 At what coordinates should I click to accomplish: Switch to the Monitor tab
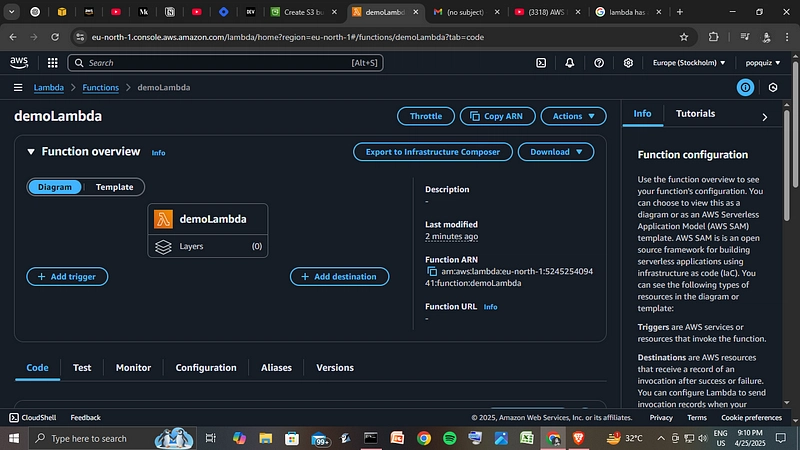133,367
